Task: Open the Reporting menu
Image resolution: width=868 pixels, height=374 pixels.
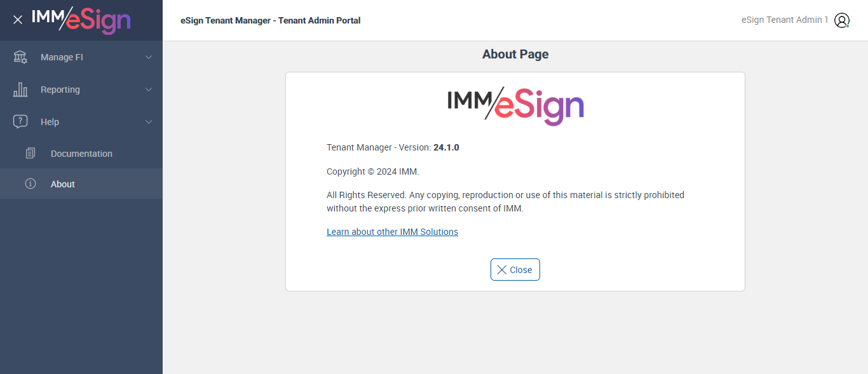Action: [81, 90]
